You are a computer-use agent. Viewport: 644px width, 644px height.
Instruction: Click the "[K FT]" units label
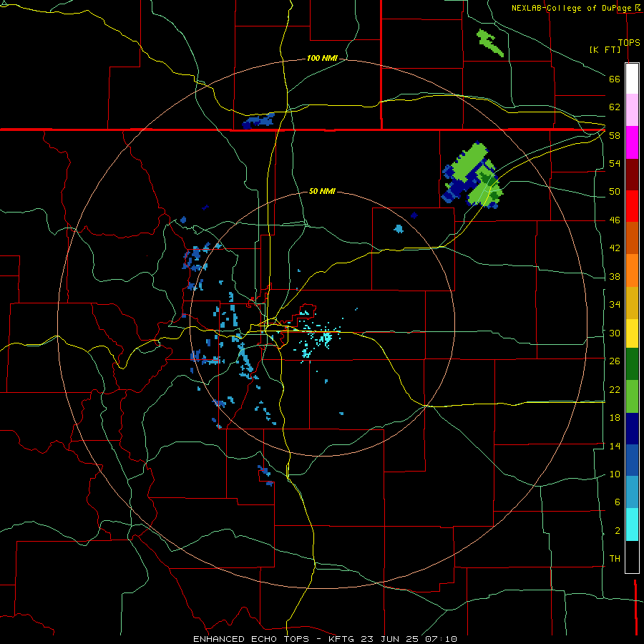tap(605, 49)
